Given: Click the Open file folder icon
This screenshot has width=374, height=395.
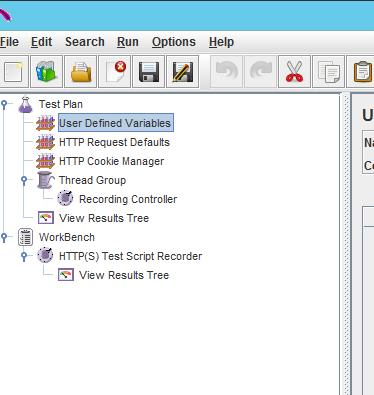Looking at the screenshot, I should (x=81, y=72).
